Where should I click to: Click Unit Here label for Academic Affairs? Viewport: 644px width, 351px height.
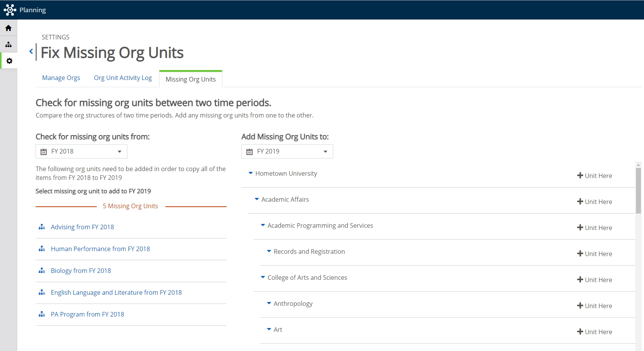pos(598,202)
